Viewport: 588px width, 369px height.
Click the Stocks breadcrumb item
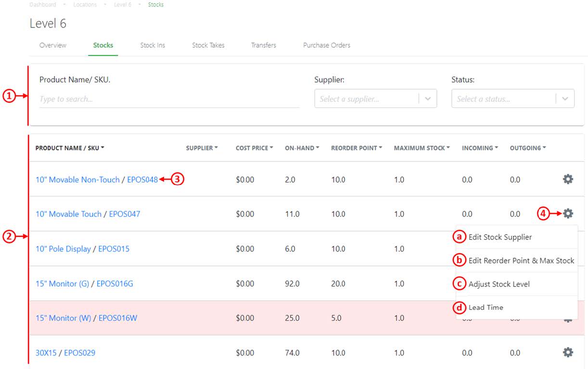pyautogui.click(x=156, y=4)
